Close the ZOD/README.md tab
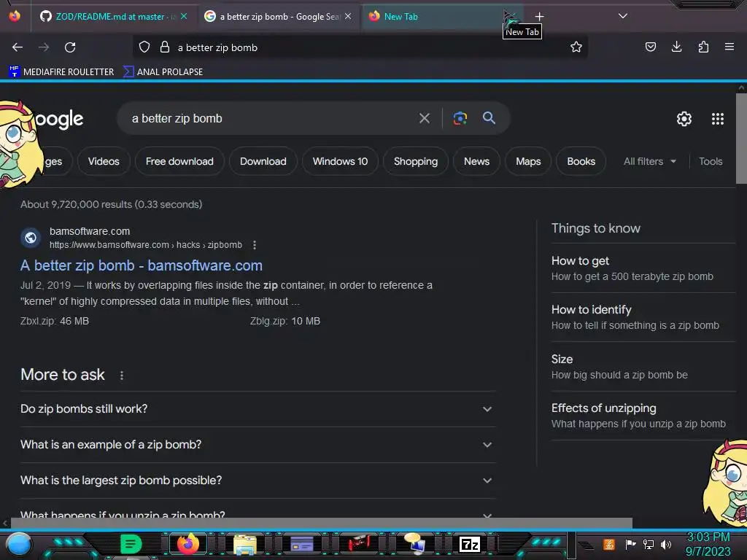The height and width of the screenshot is (560, 747). (184, 16)
